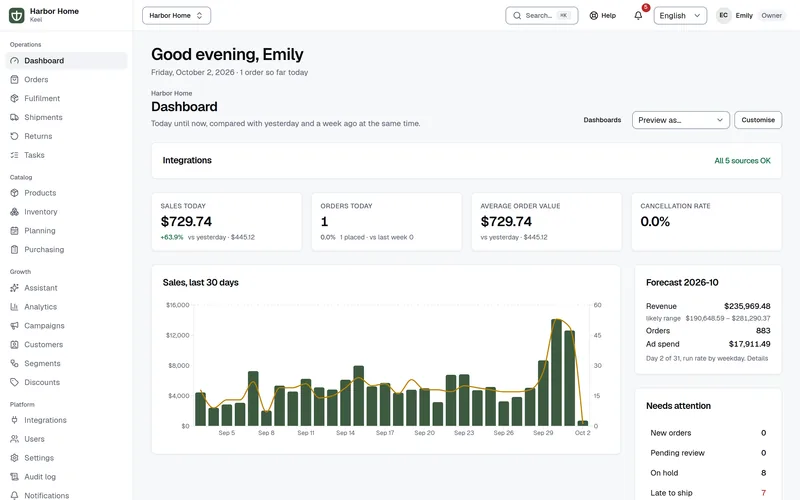This screenshot has width=800, height=500.
Task: Click the Campaigns megaphone icon
Action: 14,326
